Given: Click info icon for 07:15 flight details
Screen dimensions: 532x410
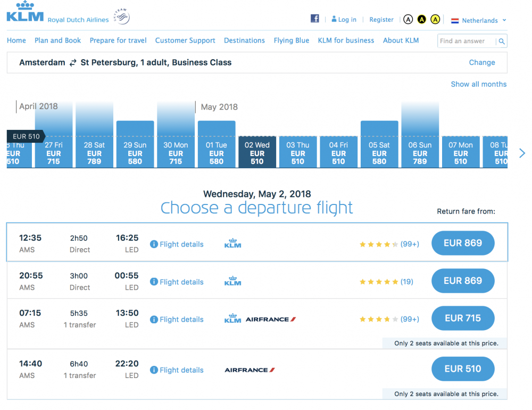Looking at the screenshot, I should [x=154, y=319].
